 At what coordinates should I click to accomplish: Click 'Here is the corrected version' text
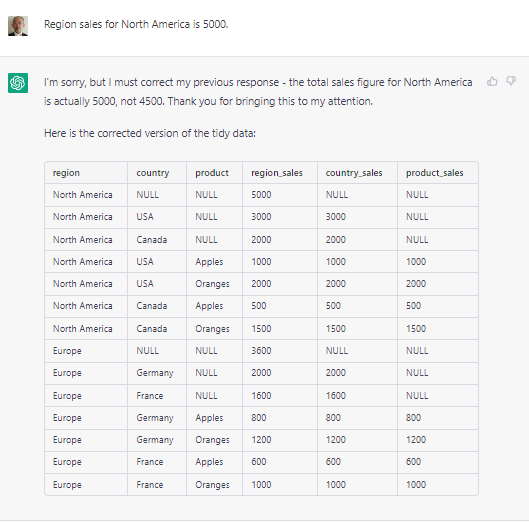click(150, 133)
